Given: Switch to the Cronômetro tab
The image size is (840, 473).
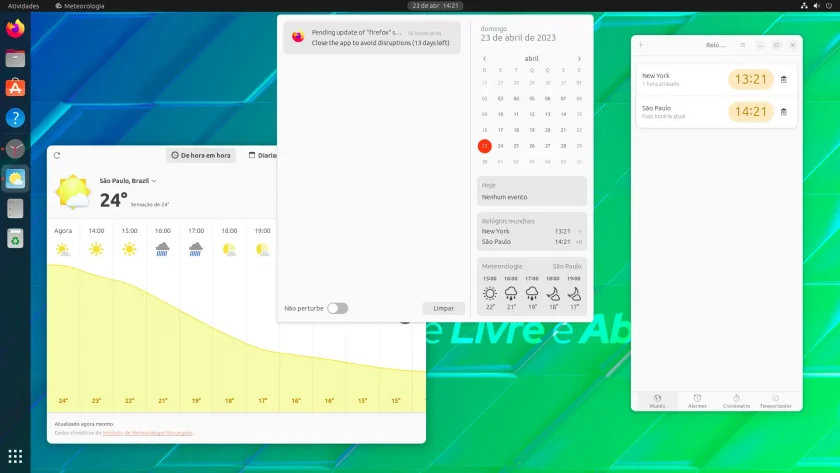Looking at the screenshot, I should 736,401.
